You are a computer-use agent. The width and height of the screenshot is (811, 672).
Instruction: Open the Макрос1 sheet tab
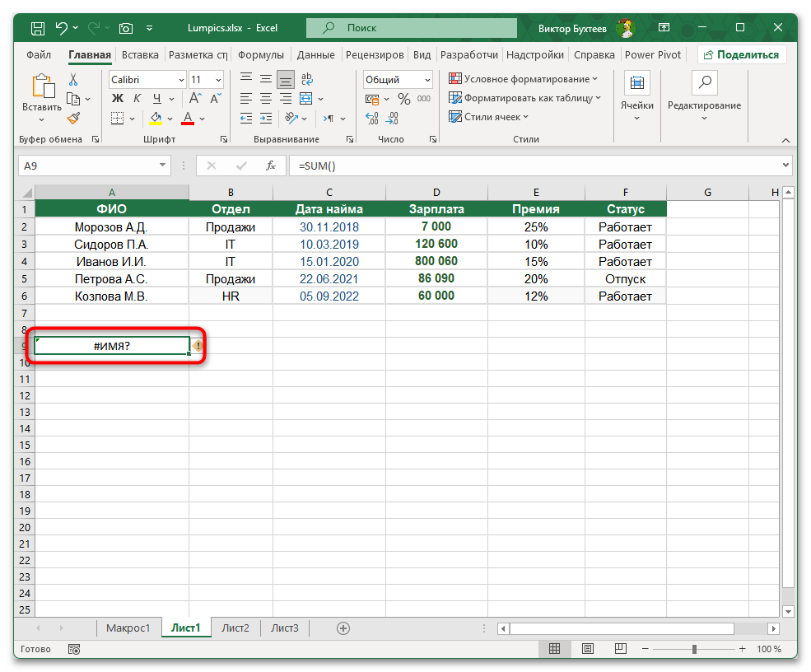pyautogui.click(x=128, y=628)
